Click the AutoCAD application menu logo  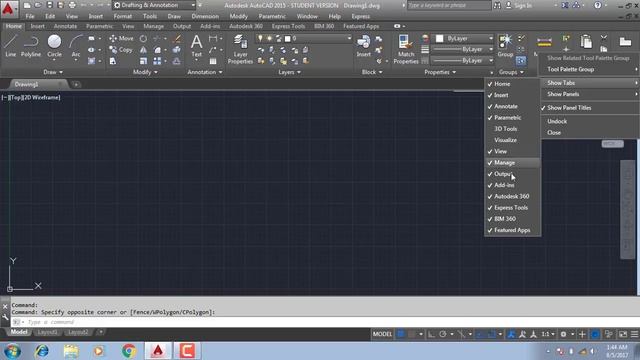(x=8, y=8)
